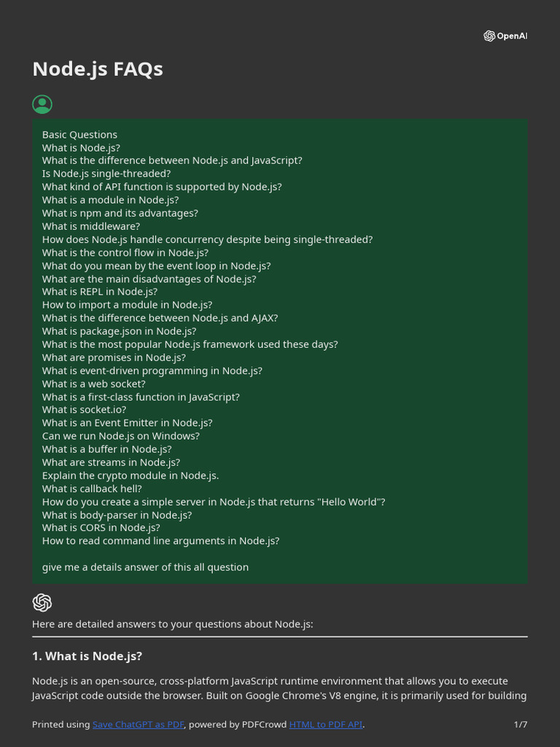The height and width of the screenshot is (747, 560).
Task: Click 'Is Node.js single-threaded?' question line
Action: pyautogui.click(x=106, y=174)
